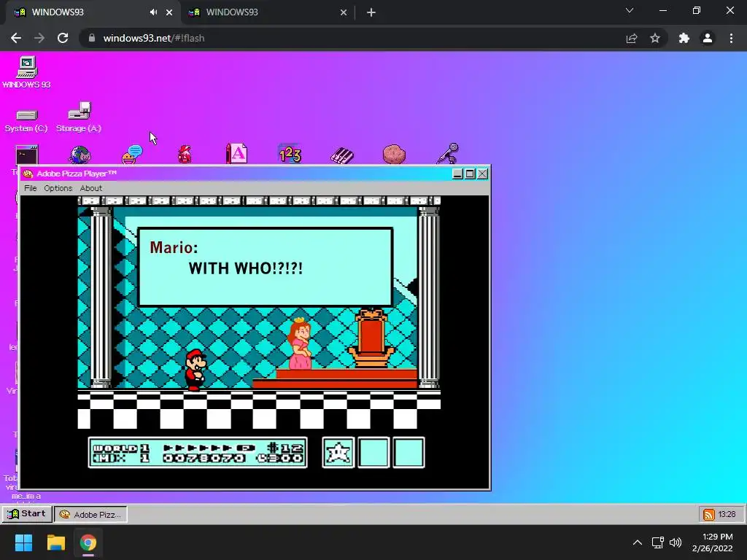The height and width of the screenshot is (560, 747).
Task: Open the Storage (A:) drive icon
Action: pyautogui.click(x=79, y=117)
